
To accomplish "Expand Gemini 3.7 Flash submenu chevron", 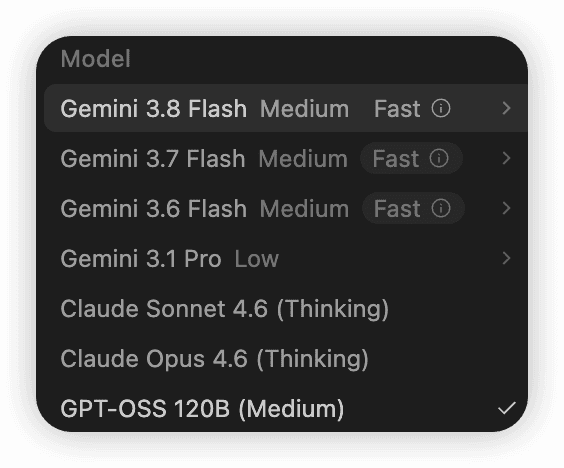I will click(506, 158).
